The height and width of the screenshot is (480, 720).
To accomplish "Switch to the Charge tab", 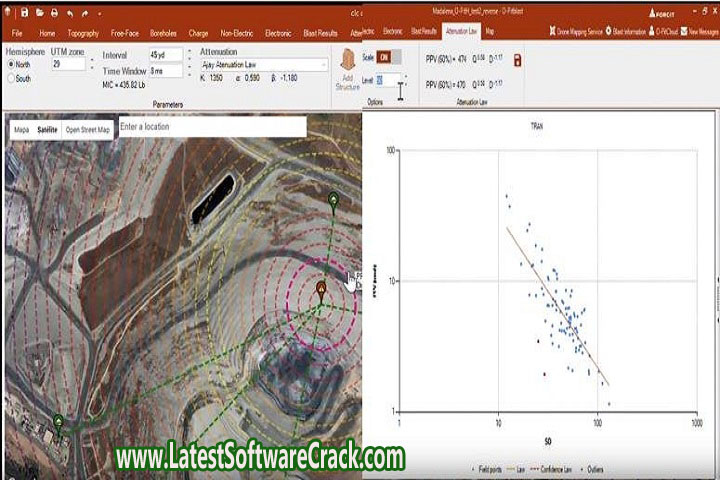I will coord(198,33).
